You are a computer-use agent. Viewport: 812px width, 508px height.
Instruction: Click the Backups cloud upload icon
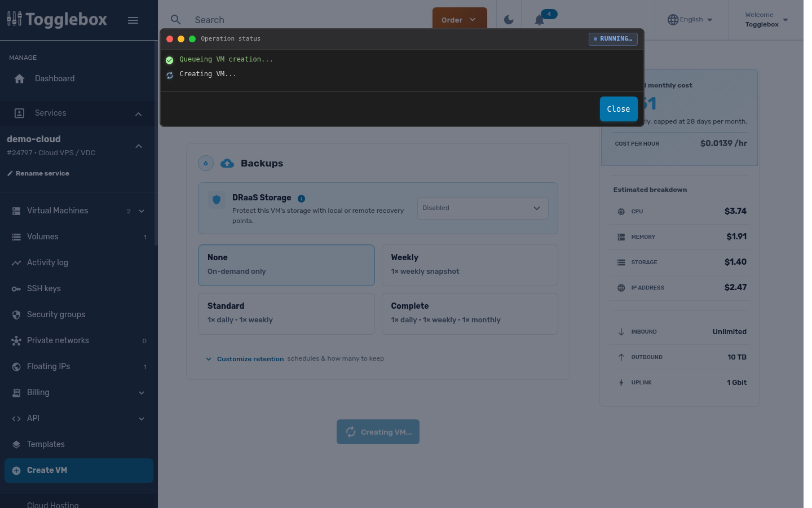(x=227, y=163)
